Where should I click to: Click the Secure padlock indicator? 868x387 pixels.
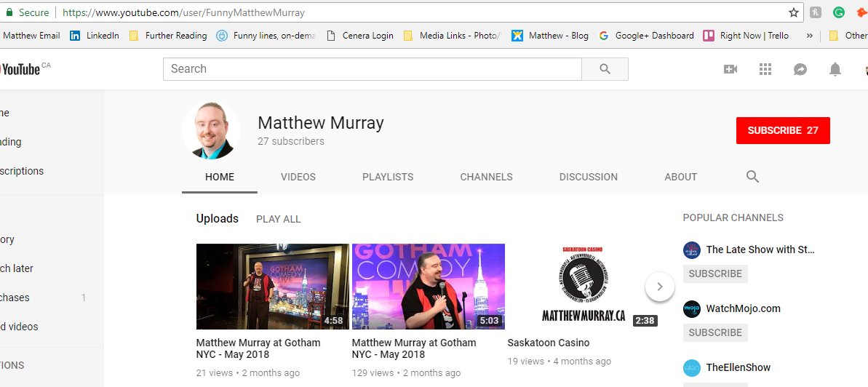coord(27,12)
